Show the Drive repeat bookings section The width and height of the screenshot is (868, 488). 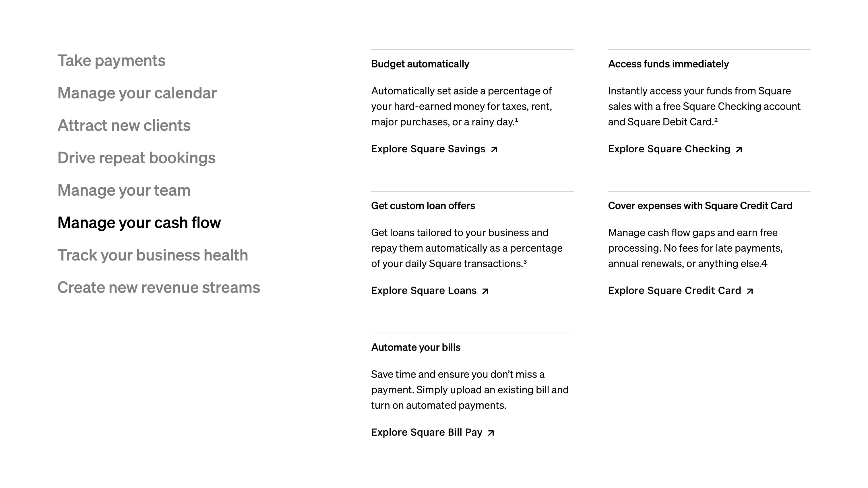tap(136, 158)
